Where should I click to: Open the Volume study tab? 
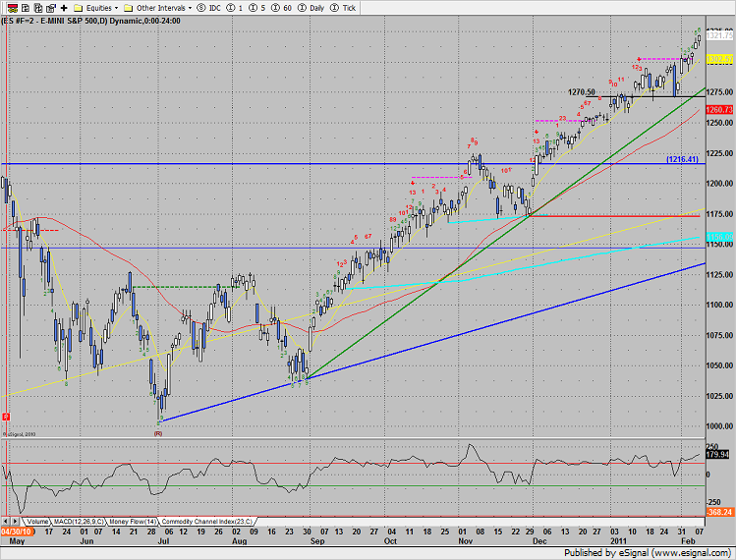click(x=37, y=521)
